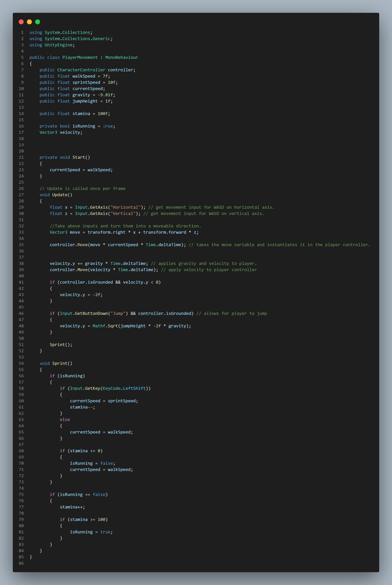Click 'if (stamina <= 0)' condition
The image size is (392, 585).
pyautogui.click(x=81, y=451)
